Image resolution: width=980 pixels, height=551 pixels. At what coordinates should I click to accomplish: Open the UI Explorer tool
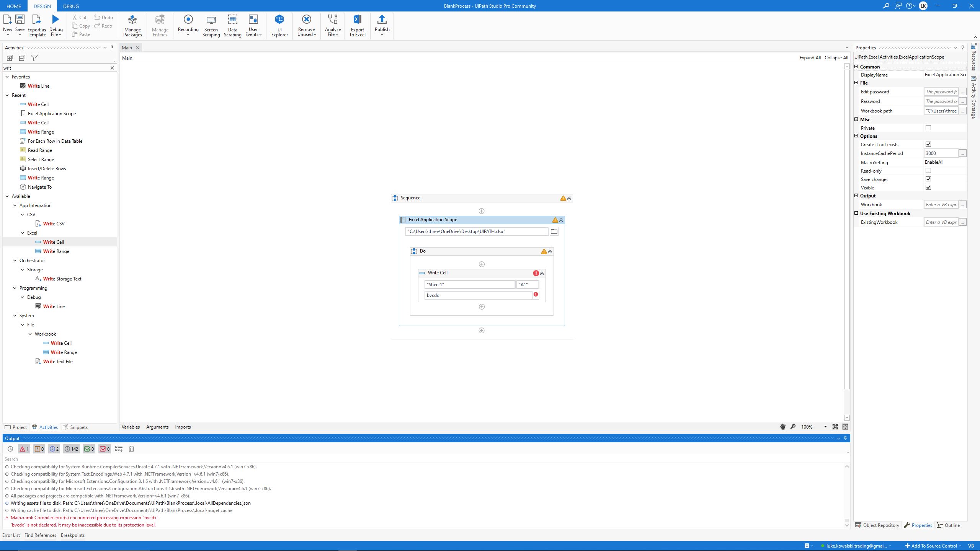[x=279, y=25]
